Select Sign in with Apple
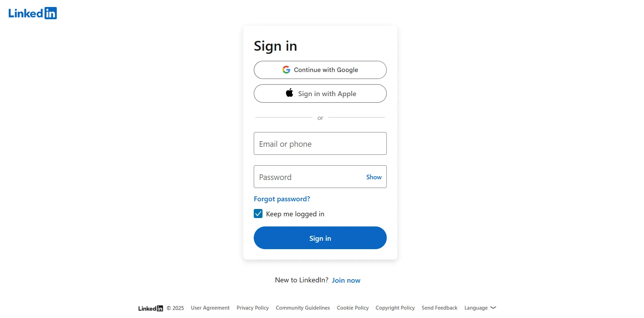The height and width of the screenshot is (318, 644). [320, 93]
